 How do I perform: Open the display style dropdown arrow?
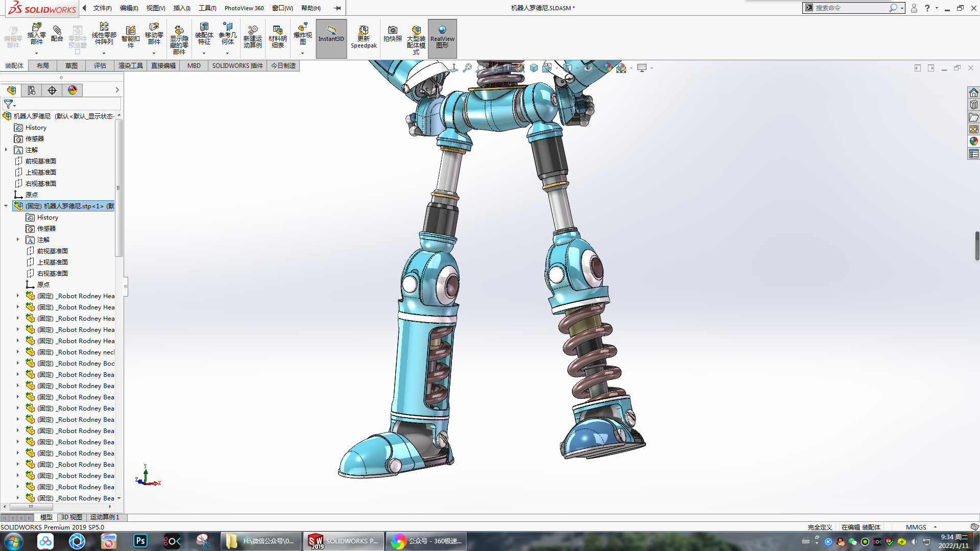(x=578, y=68)
